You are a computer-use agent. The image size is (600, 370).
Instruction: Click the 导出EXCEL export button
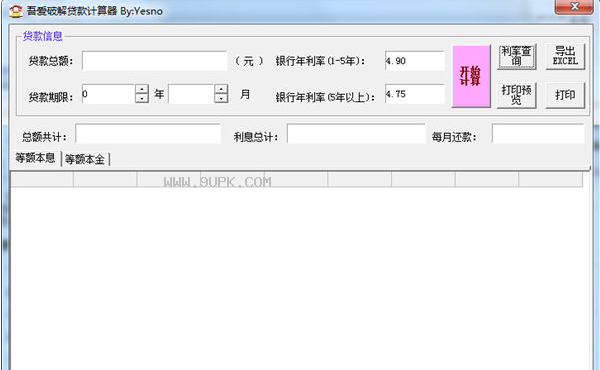coord(565,57)
